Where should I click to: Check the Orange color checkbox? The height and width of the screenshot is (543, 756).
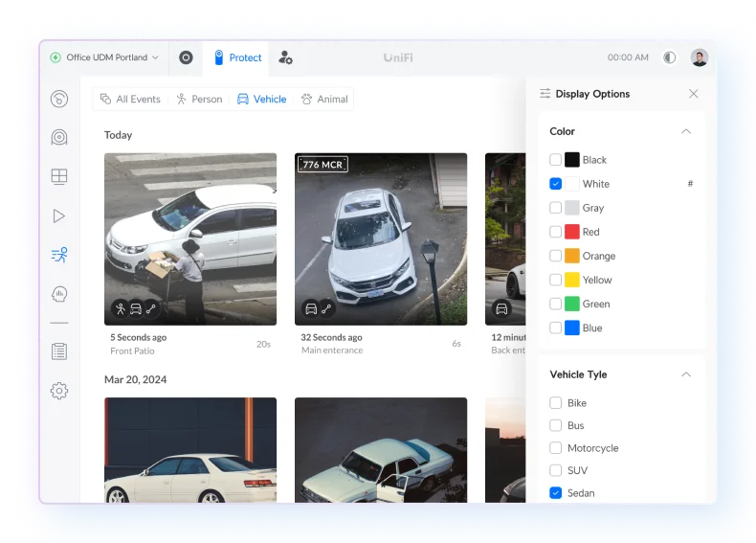(555, 256)
